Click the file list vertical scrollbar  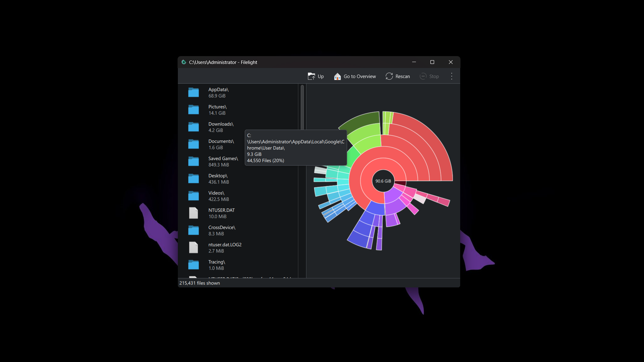pyautogui.click(x=302, y=107)
